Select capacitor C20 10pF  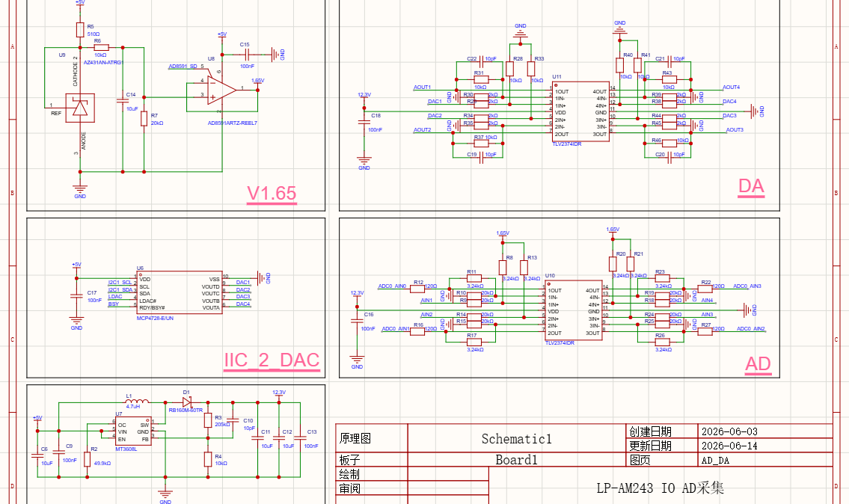(x=669, y=158)
